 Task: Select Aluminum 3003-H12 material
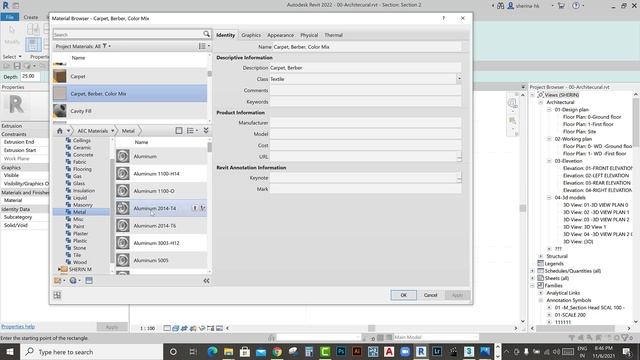coord(161,243)
